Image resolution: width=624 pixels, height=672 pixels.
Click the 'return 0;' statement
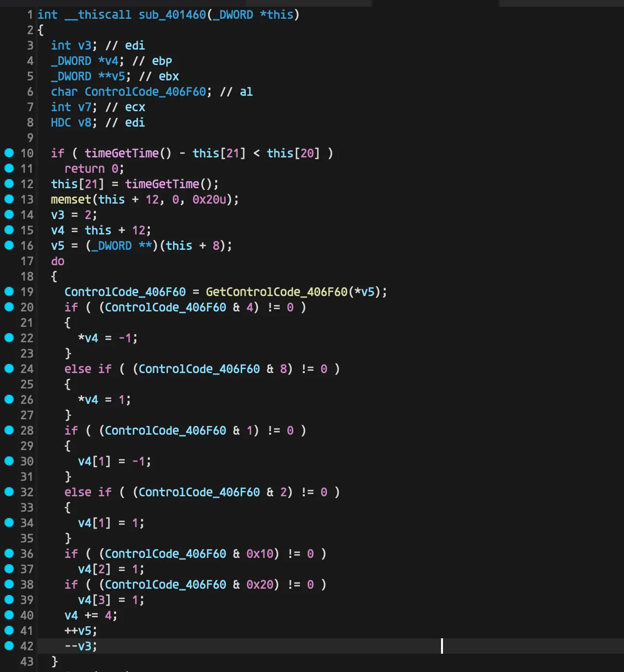pyautogui.click(x=94, y=168)
